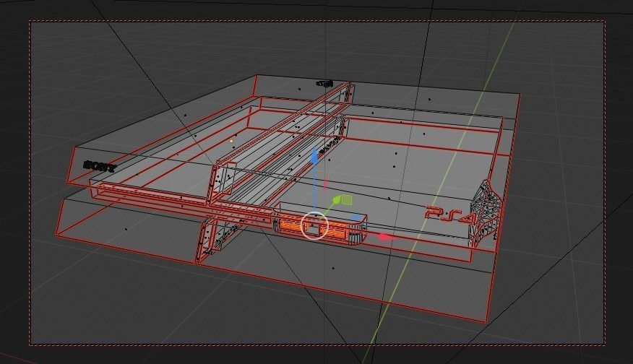Grab the blue Z-axis gizmo arrow

[x=315, y=156]
